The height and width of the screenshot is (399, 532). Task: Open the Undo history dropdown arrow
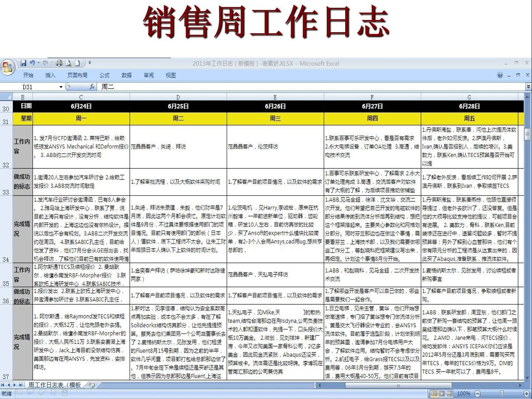tap(38, 63)
